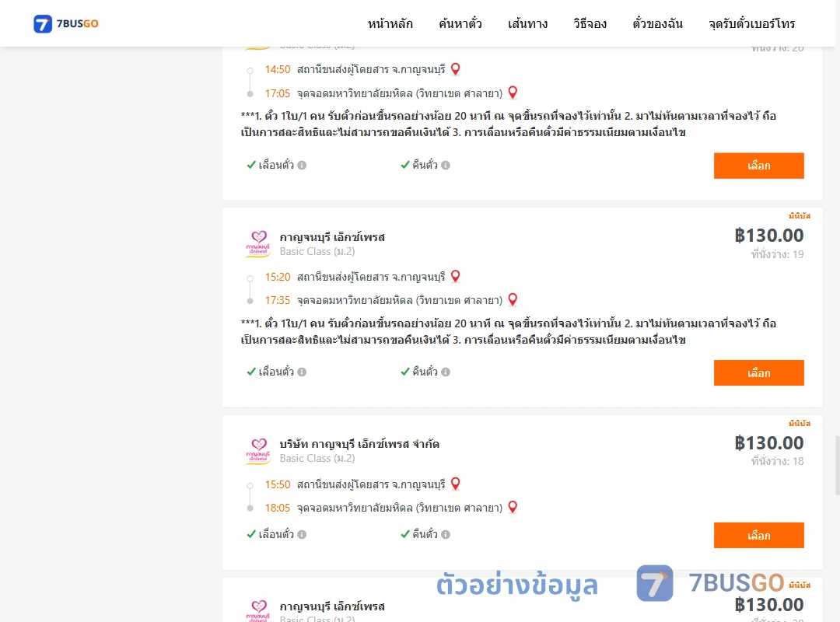Click Kanchanaburi Express logo of 15:20 trip
This screenshot has width=840, height=622.
pos(258,244)
